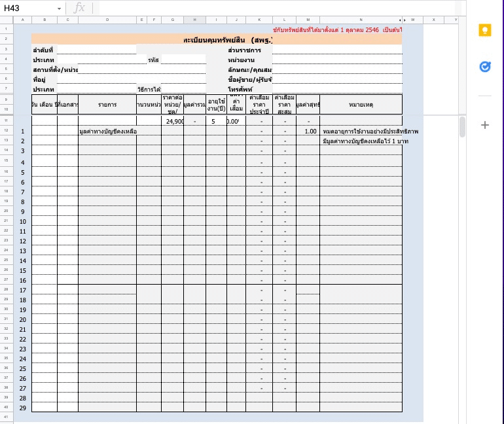Select column D header

pos(107,20)
